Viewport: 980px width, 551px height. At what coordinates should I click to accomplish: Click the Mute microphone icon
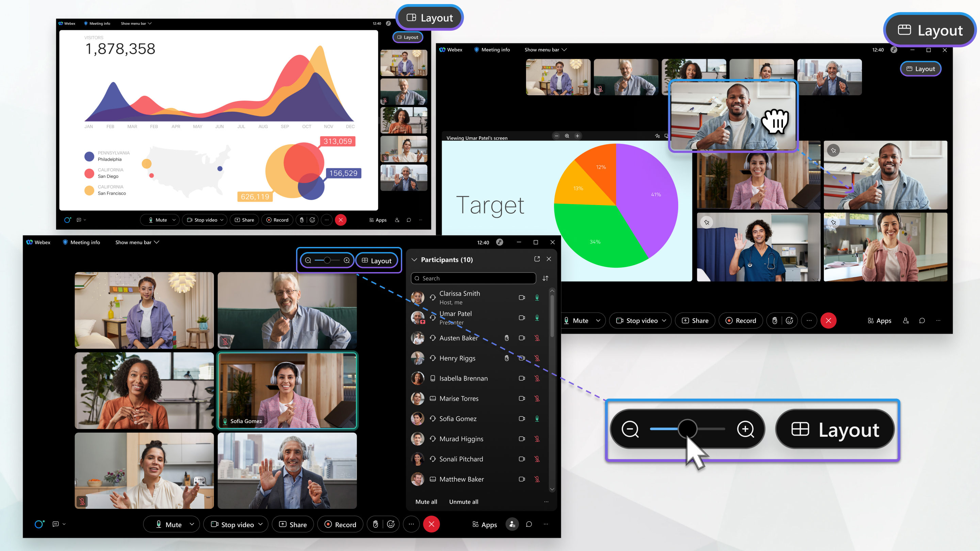pyautogui.click(x=156, y=524)
